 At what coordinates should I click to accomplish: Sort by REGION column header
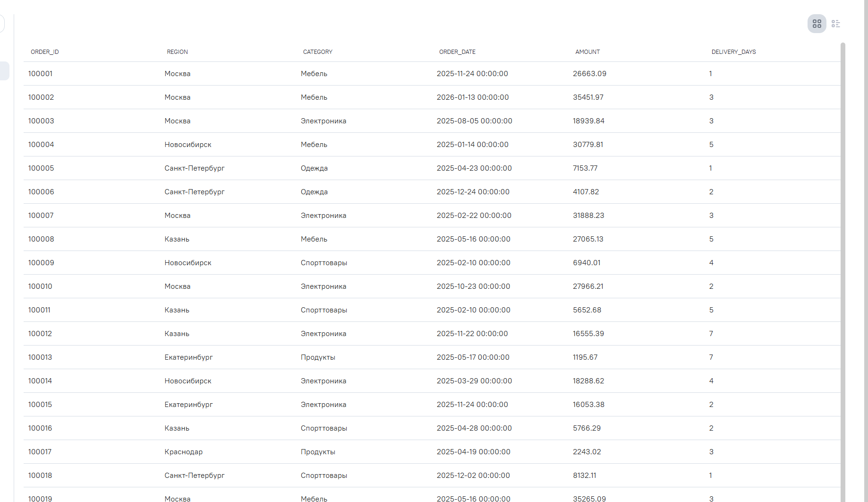point(177,52)
